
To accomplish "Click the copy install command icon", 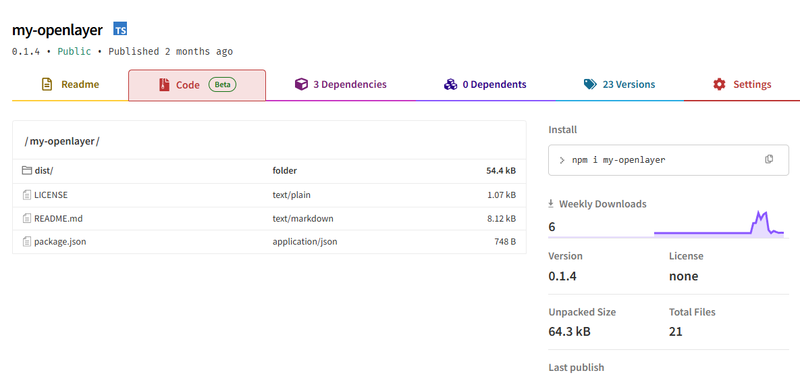I will point(769,159).
